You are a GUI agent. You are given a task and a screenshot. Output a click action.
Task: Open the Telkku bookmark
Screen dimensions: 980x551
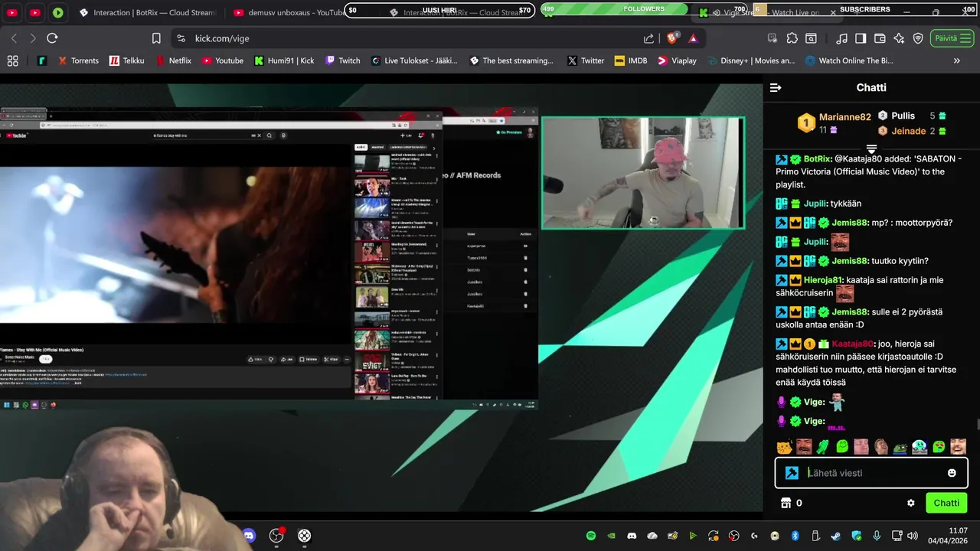pos(126,60)
